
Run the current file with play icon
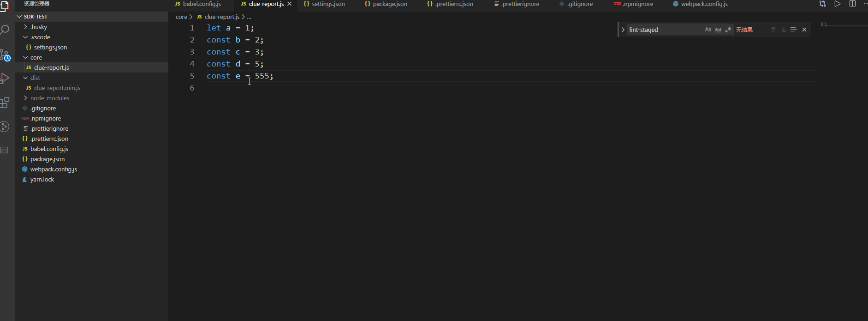[837, 4]
